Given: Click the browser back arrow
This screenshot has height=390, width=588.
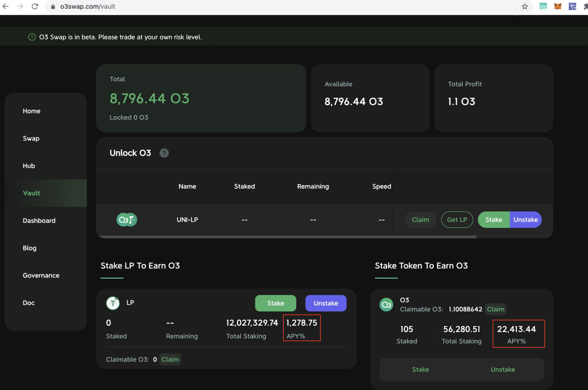Looking at the screenshot, I should (6, 6).
